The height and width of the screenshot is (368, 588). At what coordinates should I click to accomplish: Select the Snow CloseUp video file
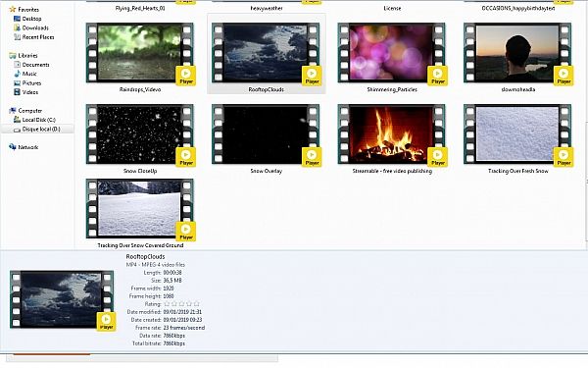[x=140, y=134]
